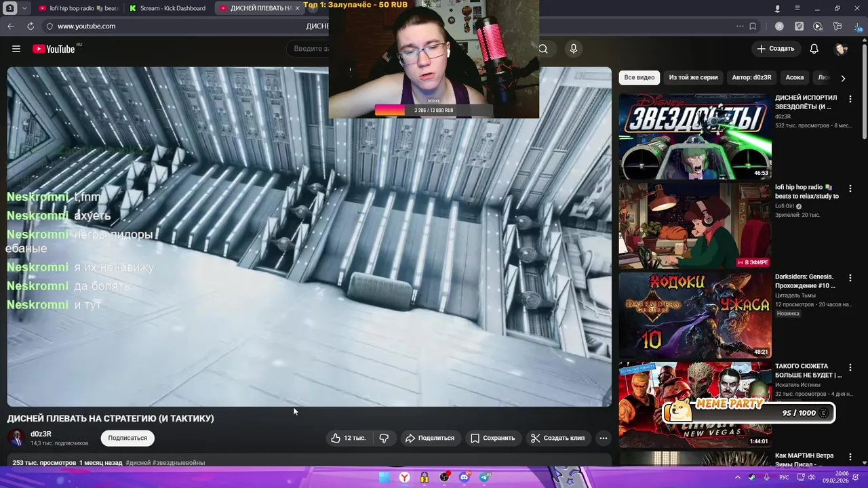Screen dimensions: 868x488
Task: Open options for Как МАРТИН Ветра Зимы video
Action: click(x=850, y=457)
